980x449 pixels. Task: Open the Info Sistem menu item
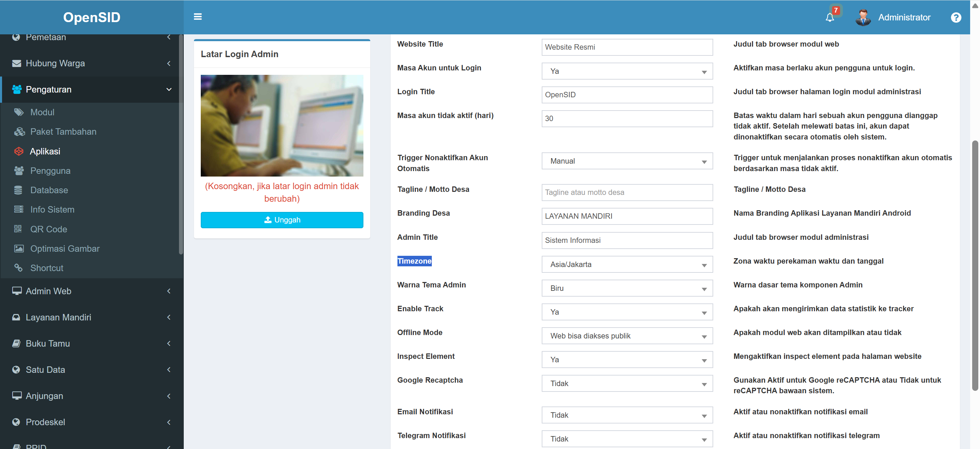pyautogui.click(x=52, y=210)
